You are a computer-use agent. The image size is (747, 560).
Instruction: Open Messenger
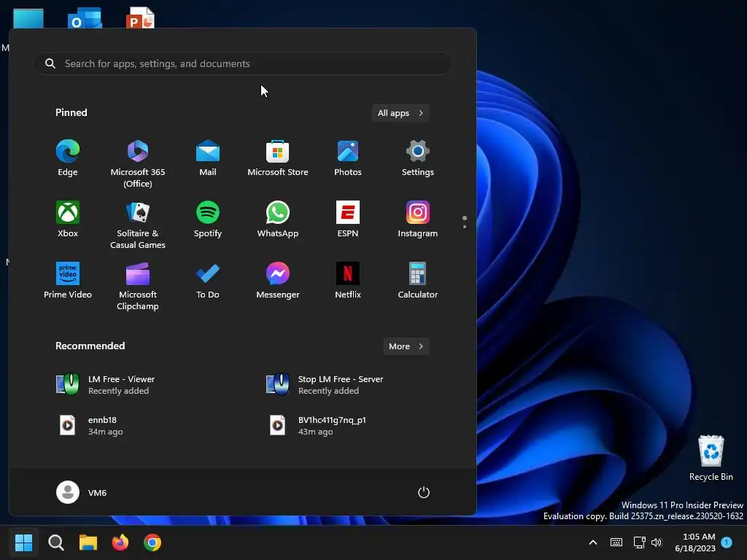click(x=278, y=281)
